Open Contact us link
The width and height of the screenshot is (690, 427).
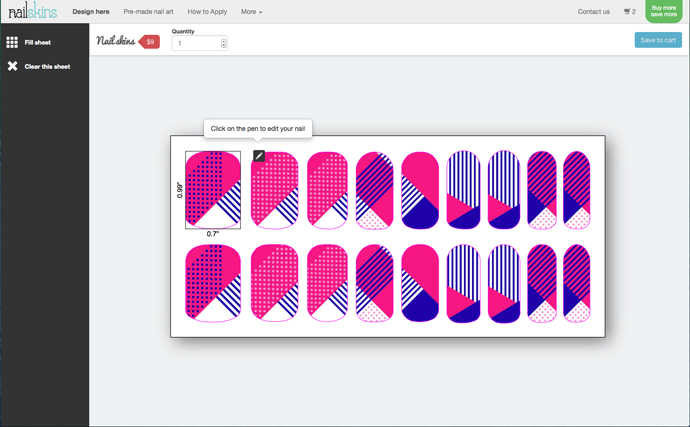[x=594, y=12]
